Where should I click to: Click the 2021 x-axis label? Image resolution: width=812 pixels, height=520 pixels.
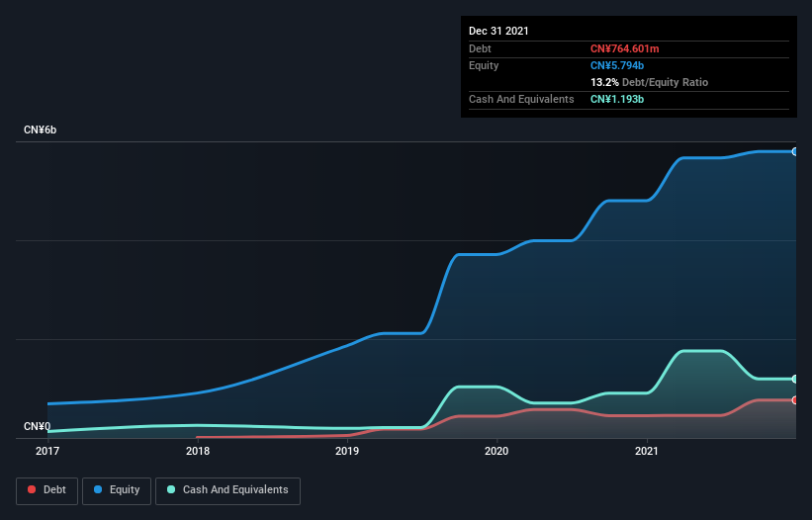coord(646,451)
